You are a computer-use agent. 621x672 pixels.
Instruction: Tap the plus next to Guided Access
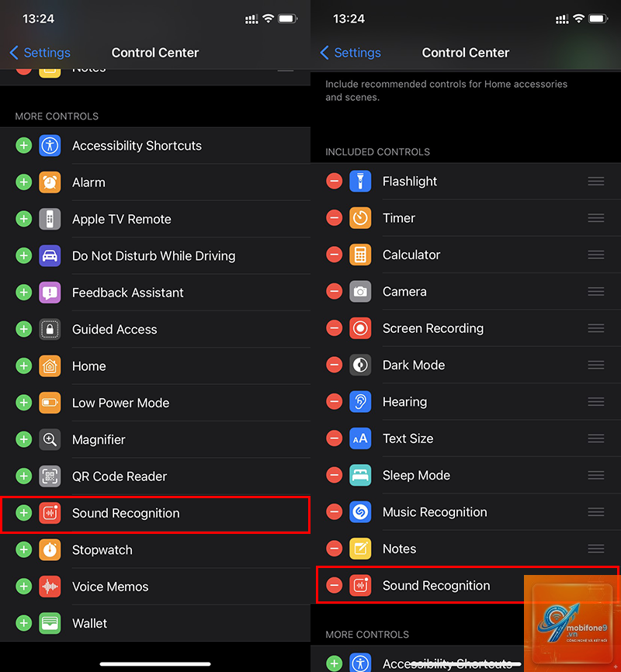tap(24, 329)
